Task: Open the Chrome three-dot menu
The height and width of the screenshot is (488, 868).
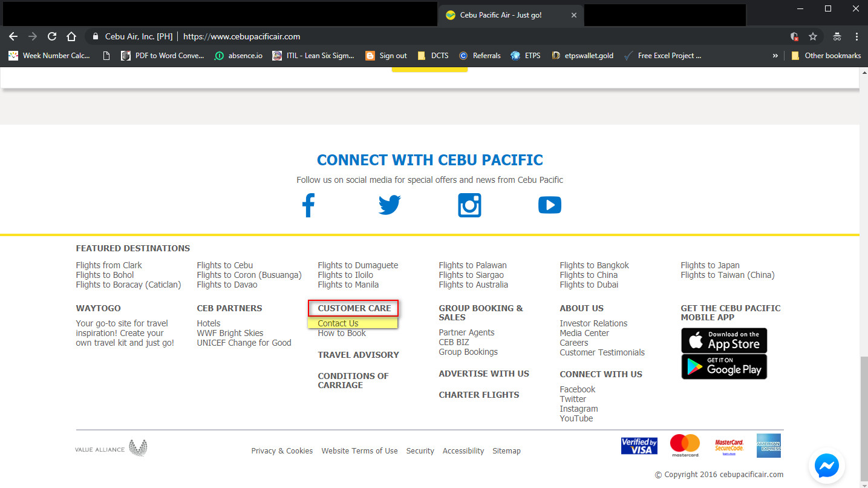Action: tap(857, 36)
